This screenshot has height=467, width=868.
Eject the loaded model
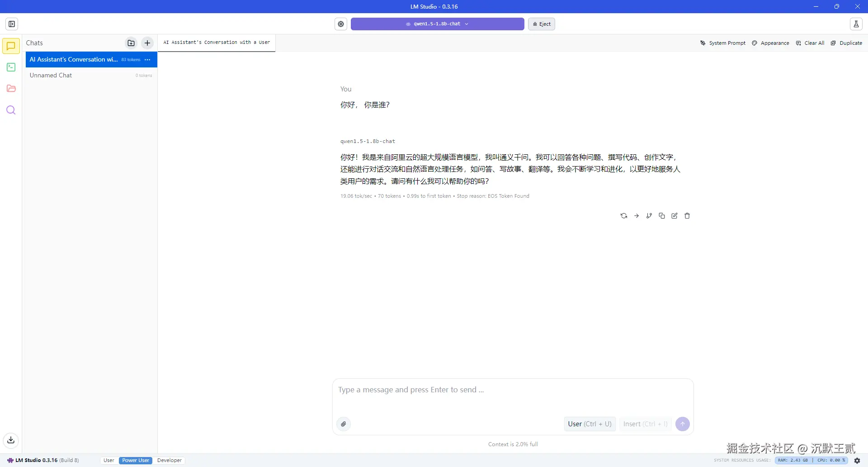542,24
